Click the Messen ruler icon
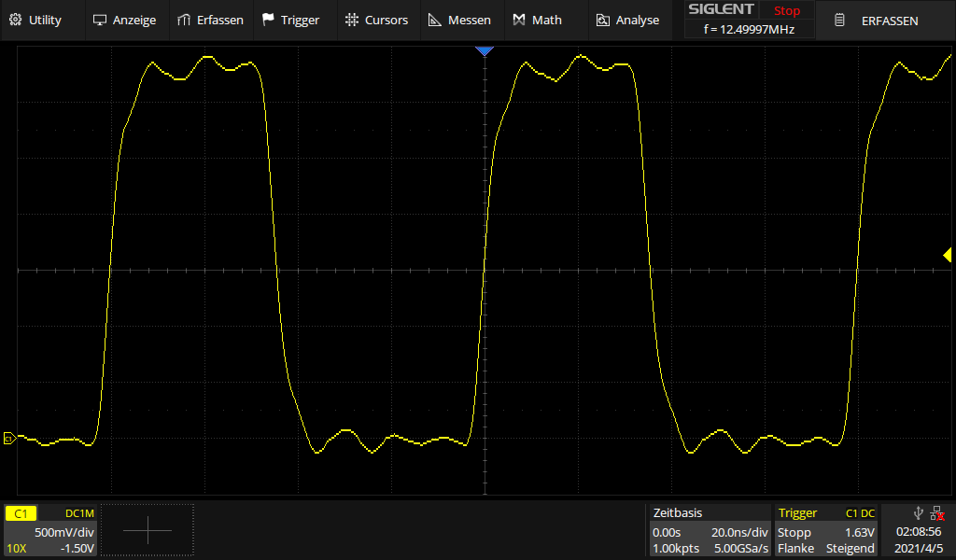The height and width of the screenshot is (560, 956). [x=435, y=21]
